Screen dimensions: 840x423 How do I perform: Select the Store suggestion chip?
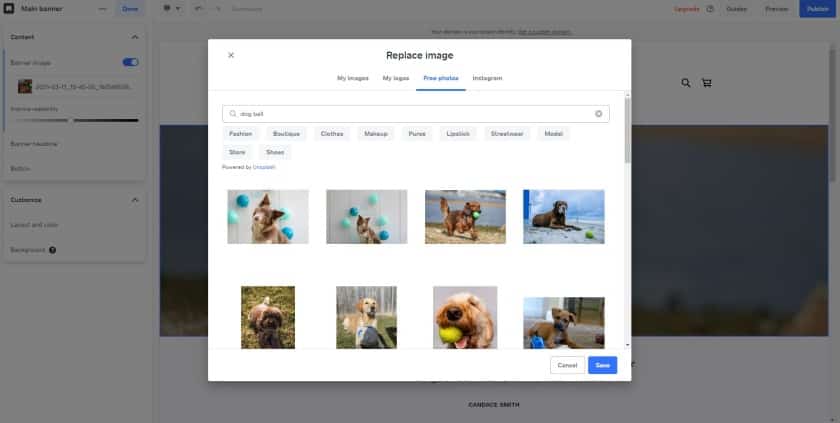(237, 152)
